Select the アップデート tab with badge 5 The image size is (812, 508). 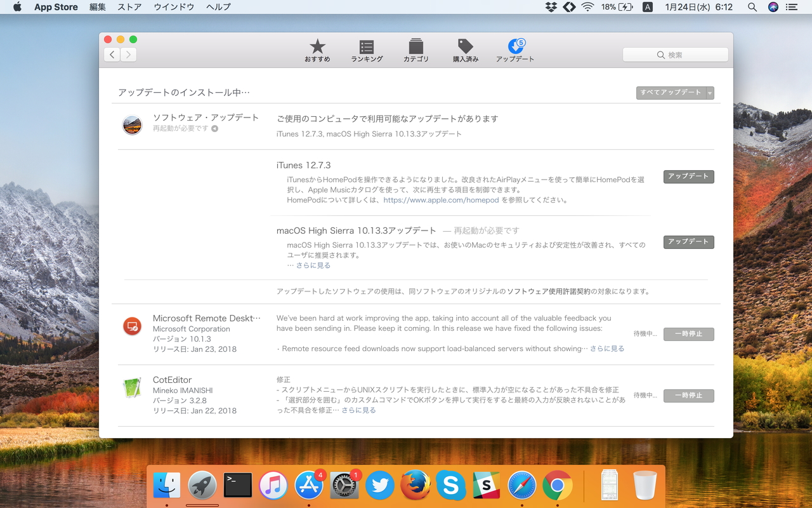[x=515, y=51]
